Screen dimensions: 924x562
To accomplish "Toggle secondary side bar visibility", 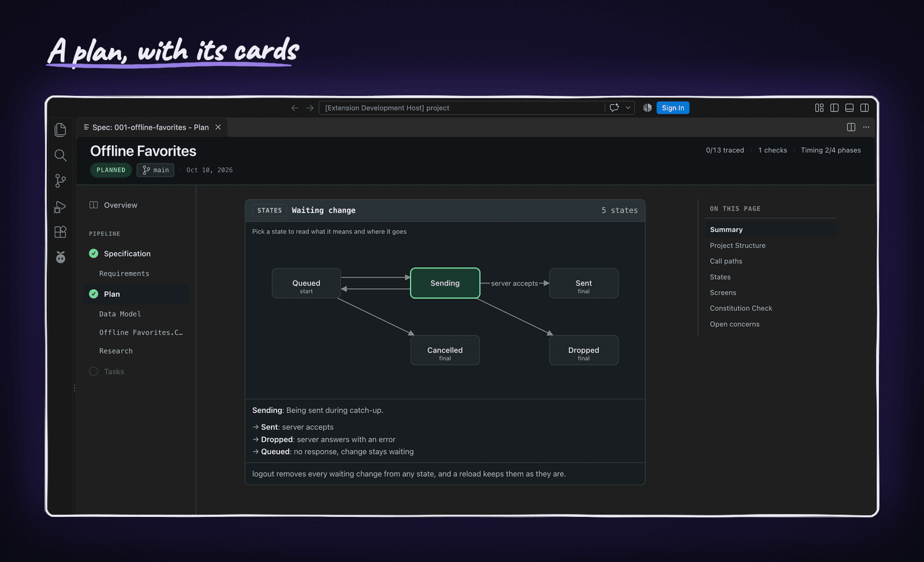I will (x=865, y=108).
